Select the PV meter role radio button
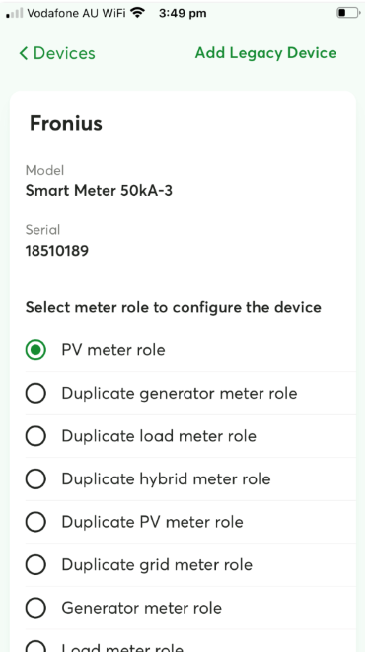Screen dimensions: 365x652 (36, 350)
